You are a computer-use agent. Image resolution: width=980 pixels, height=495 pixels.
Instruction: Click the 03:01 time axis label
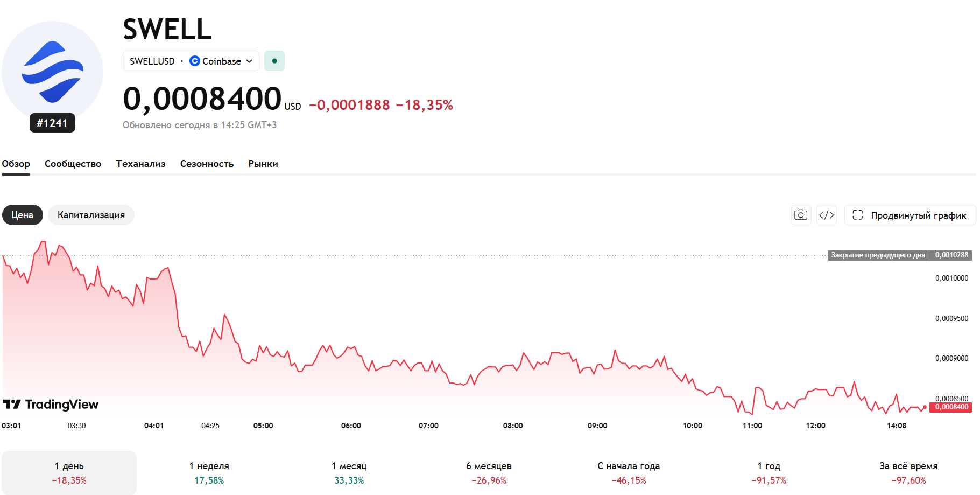[x=11, y=426]
